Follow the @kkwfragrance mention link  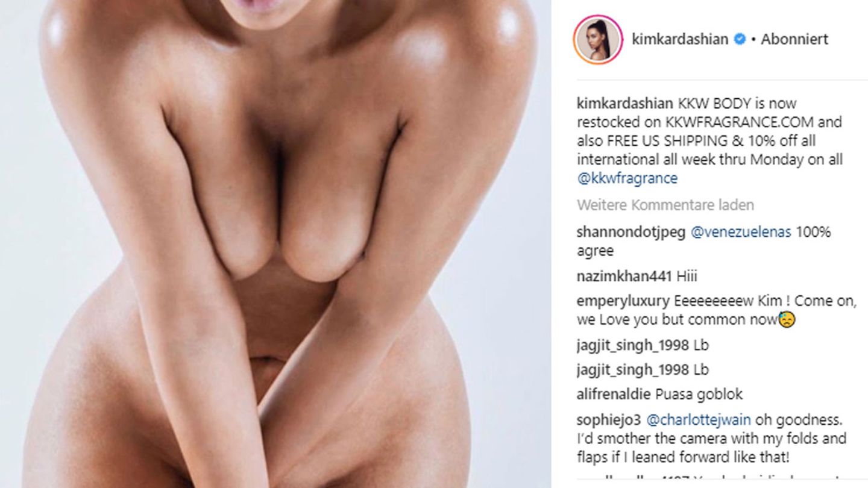[x=627, y=178]
